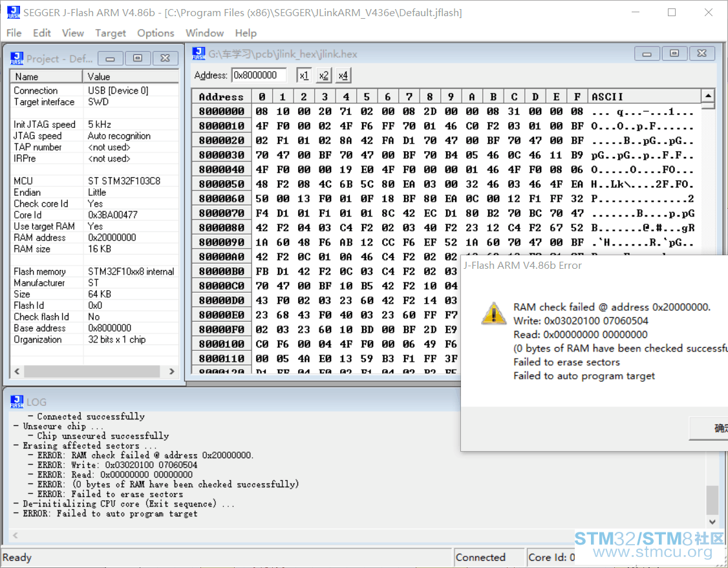The height and width of the screenshot is (568, 728).
Task: Click the OK button in error dialog
Action: tap(709, 428)
